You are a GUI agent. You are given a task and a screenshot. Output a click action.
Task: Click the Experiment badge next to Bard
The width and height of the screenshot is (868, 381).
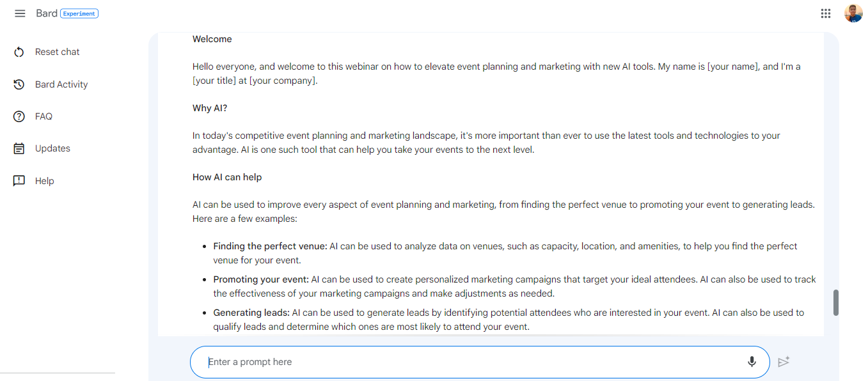click(80, 13)
